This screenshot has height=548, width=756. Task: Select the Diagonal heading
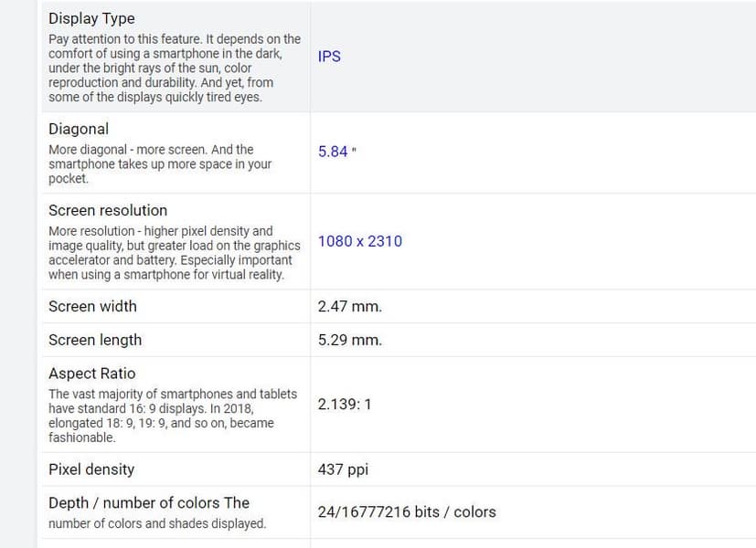[79, 129]
